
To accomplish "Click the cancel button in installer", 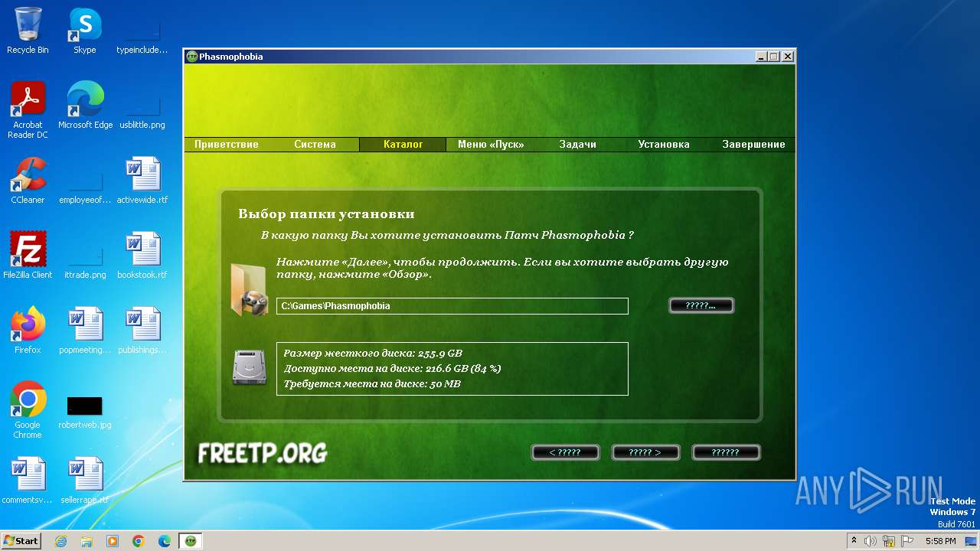I will pyautogui.click(x=726, y=452).
